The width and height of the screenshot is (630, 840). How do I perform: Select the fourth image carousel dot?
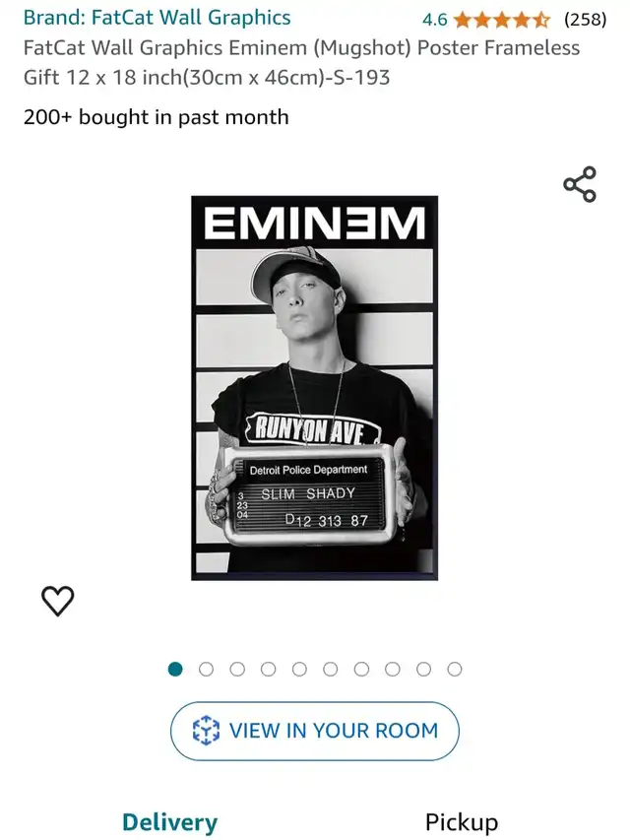click(x=269, y=669)
